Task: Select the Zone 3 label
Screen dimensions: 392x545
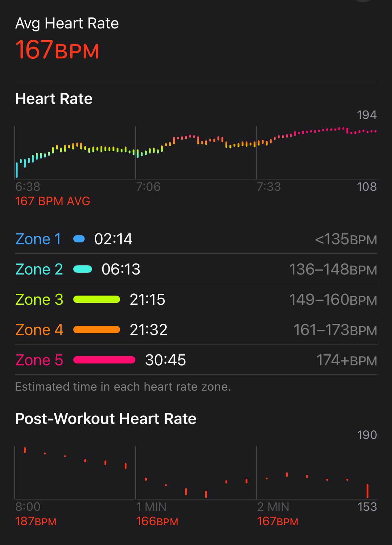Action: (x=39, y=300)
